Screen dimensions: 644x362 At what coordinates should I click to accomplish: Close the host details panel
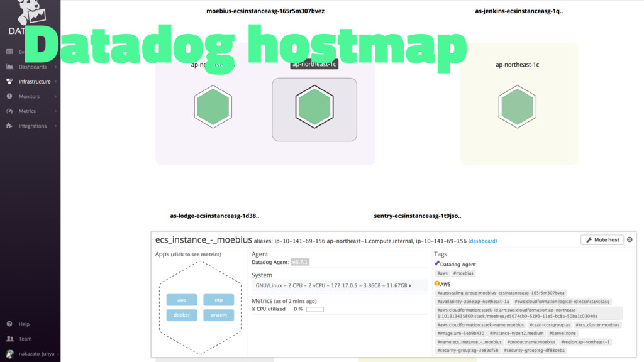(x=630, y=239)
